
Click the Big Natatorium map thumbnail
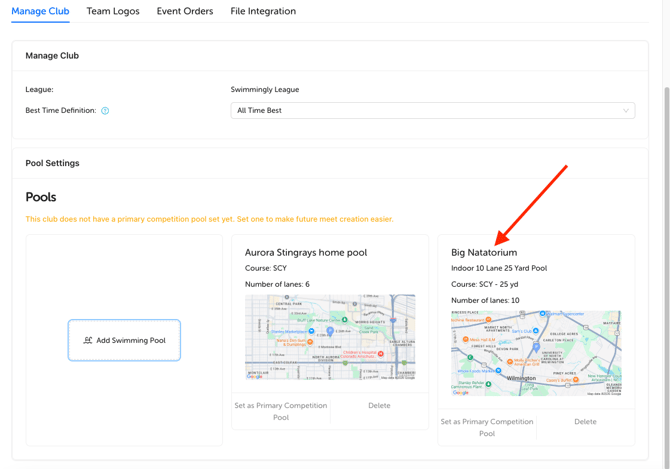(536, 353)
